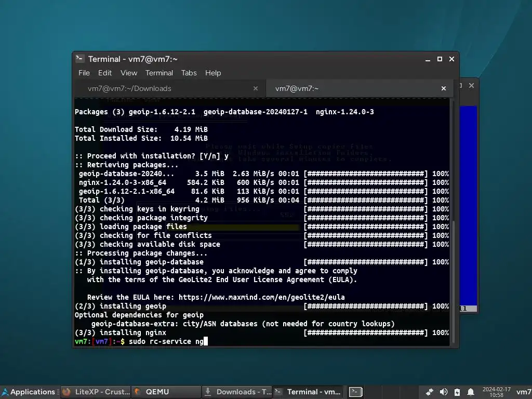Open the volume speaker tray icon
Viewport: 532px width, 399px height.
click(x=444, y=392)
